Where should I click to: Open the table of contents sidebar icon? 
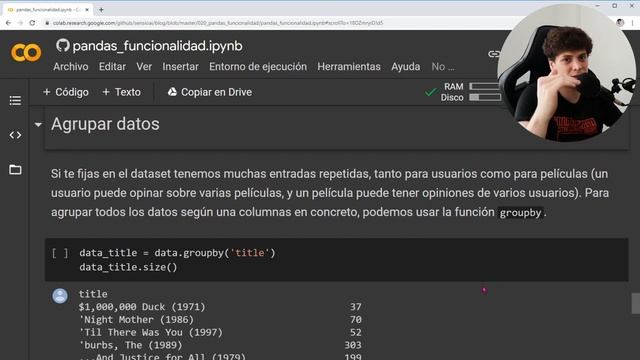[x=15, y=100]
